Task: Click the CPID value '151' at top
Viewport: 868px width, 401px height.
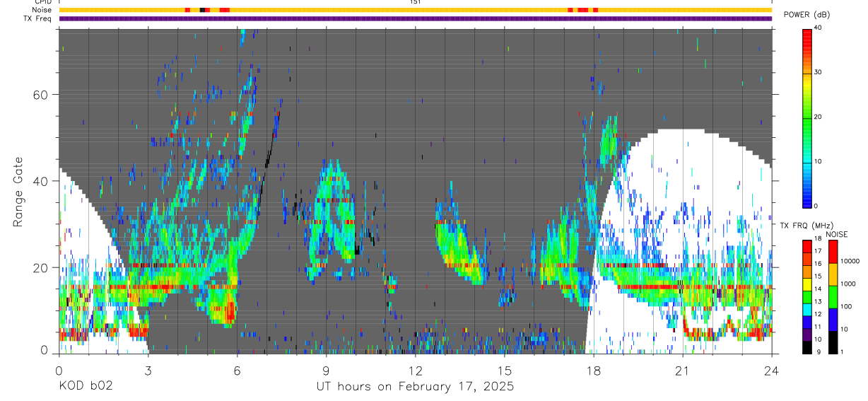Action: [415, 2]
